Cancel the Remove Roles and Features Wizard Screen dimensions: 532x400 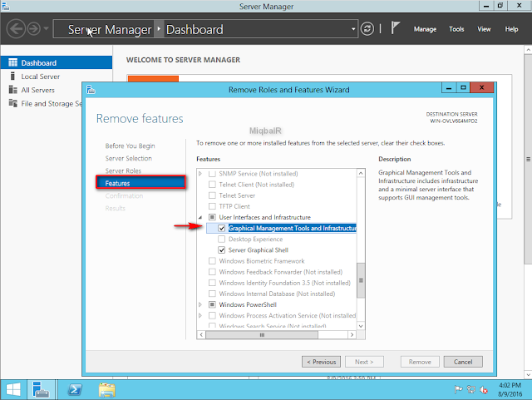[463, 362]
